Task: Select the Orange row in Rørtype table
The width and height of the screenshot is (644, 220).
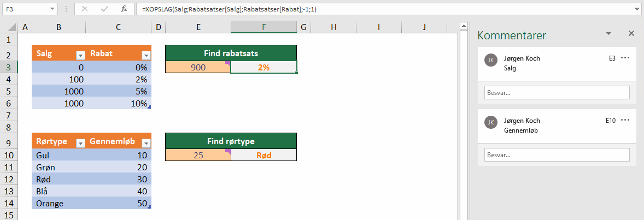Action: [91, 203]
